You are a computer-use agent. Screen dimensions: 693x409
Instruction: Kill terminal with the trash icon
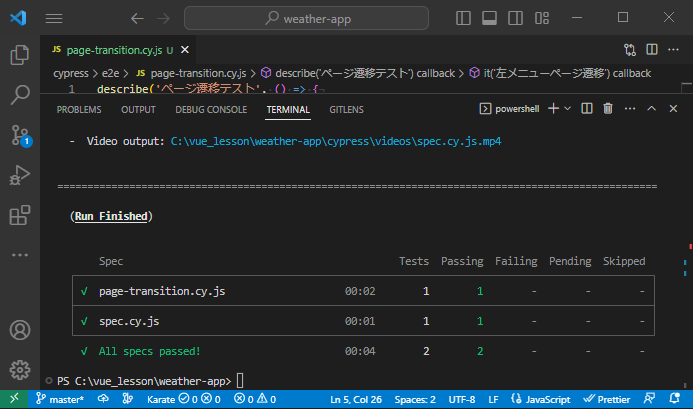coord(608,108)
